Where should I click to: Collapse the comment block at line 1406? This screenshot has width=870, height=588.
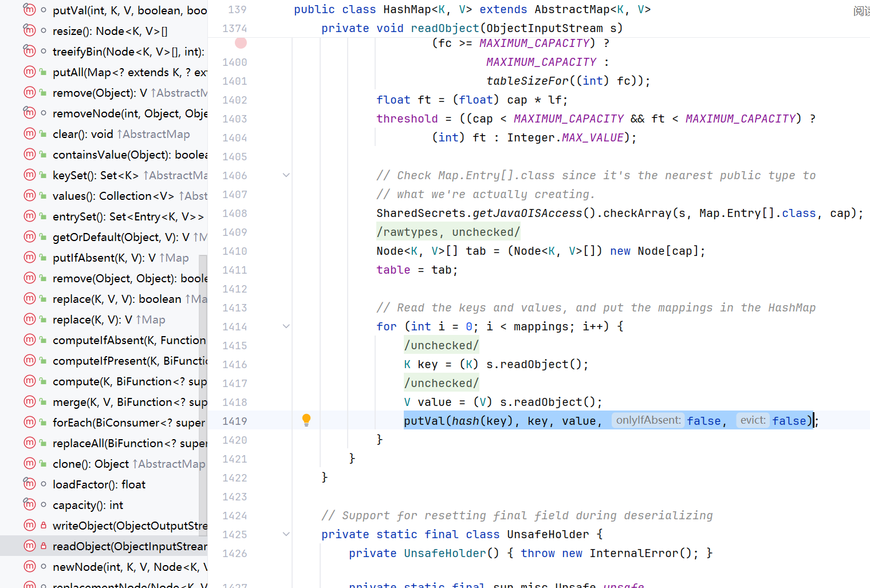click(x=286, y=176)
